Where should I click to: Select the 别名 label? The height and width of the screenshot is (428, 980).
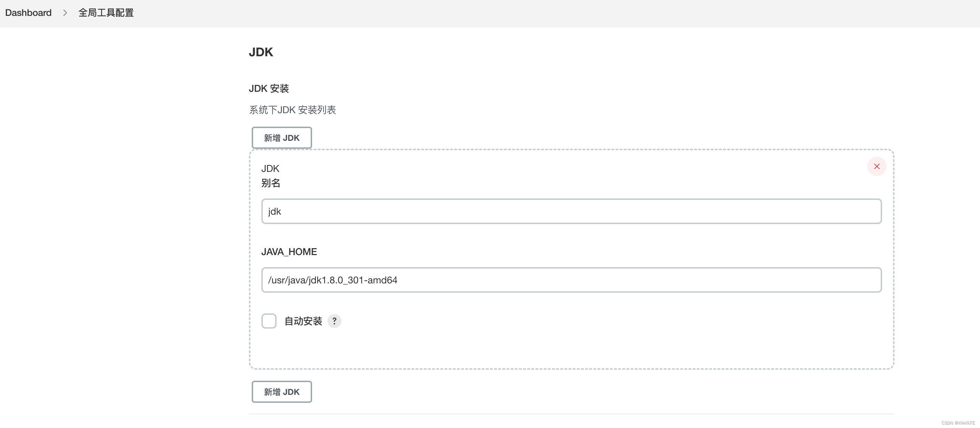(270, 183)
